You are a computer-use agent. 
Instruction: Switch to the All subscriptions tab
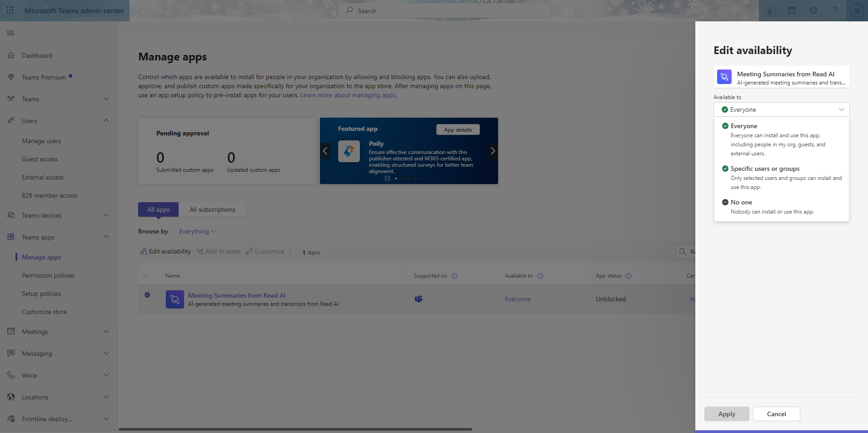coord(213,209)
